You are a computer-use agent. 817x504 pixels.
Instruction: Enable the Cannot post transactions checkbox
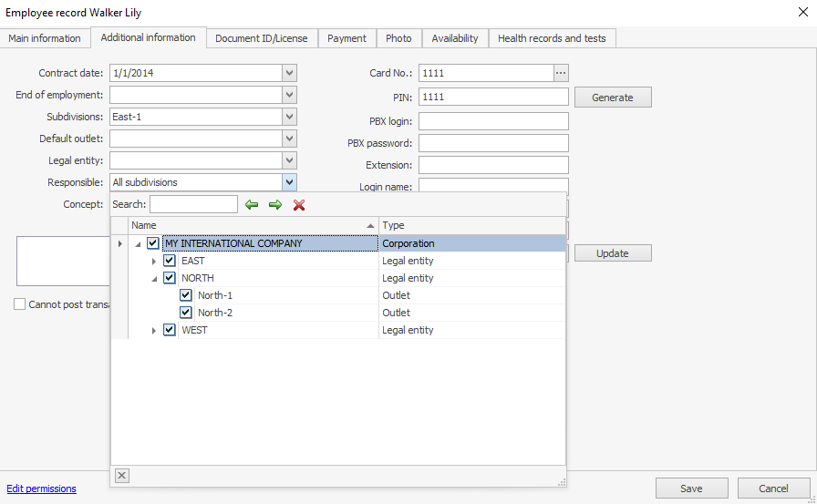20,304
